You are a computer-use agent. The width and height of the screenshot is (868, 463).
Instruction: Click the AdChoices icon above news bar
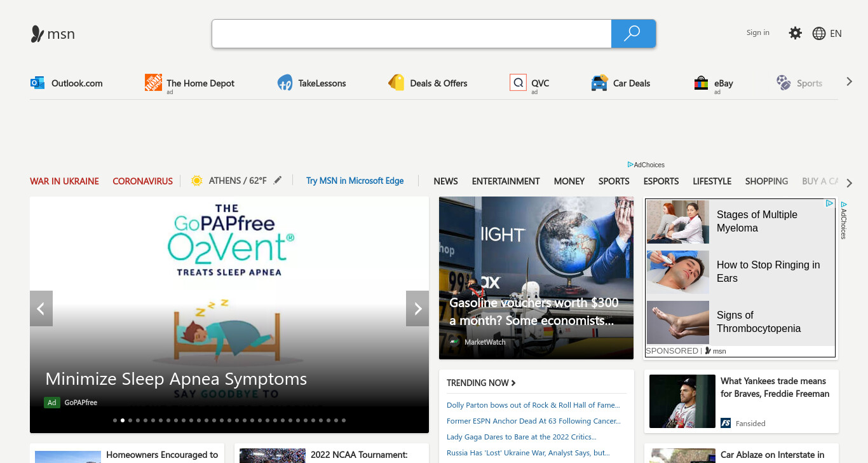(630, 165)
